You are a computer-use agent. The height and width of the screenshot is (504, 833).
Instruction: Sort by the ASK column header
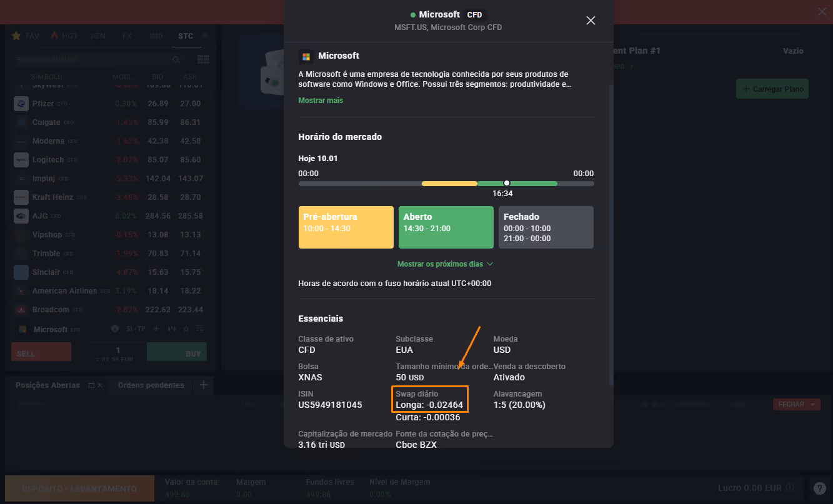point(191,77)
